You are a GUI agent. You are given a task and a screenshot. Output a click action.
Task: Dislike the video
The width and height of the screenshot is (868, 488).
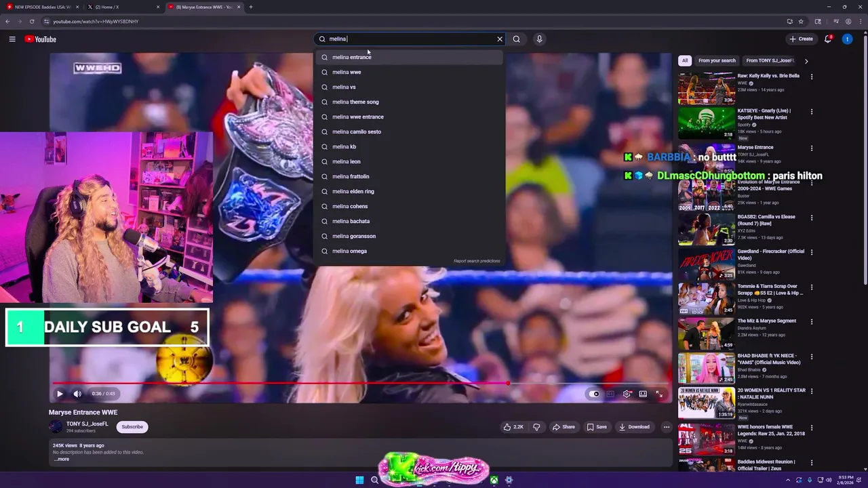[536, 427]
